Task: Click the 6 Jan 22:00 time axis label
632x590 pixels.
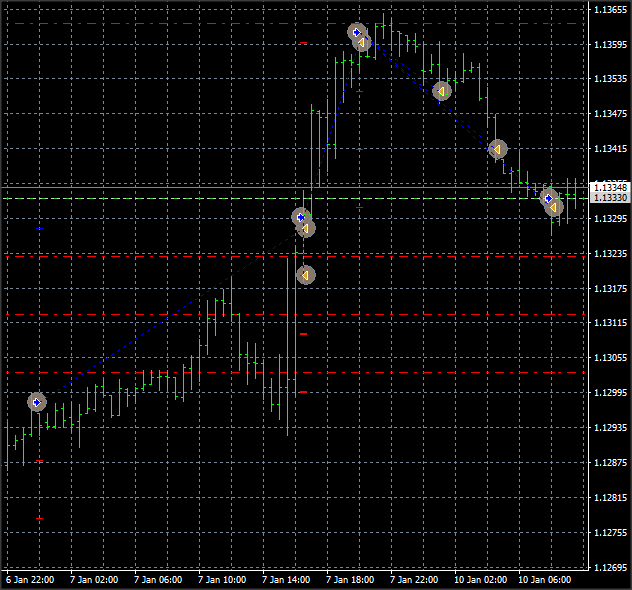Action: click(30, 580)
